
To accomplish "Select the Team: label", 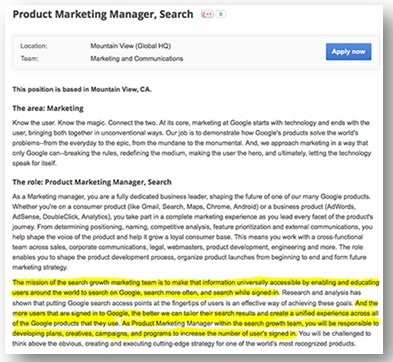I will point(29,59).
